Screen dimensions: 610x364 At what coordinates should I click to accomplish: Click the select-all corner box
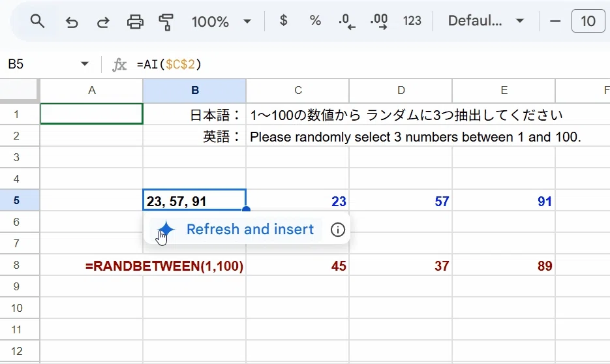(20, 90)
